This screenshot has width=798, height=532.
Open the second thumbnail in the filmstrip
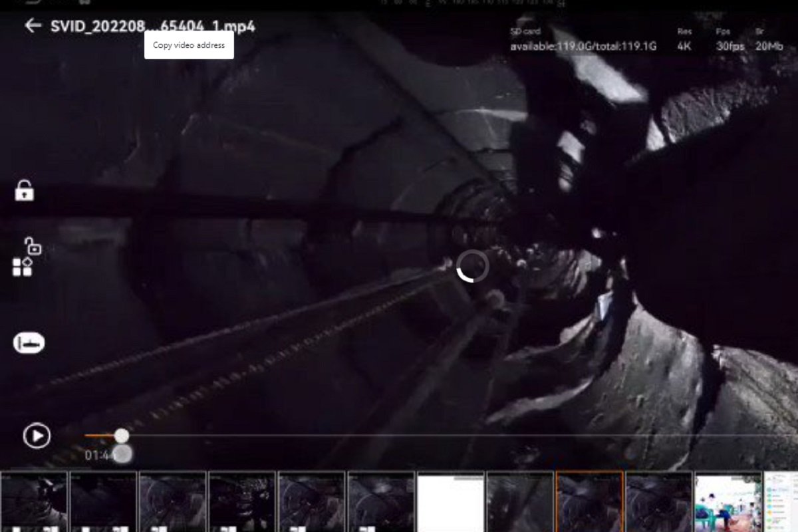[103, 501]
